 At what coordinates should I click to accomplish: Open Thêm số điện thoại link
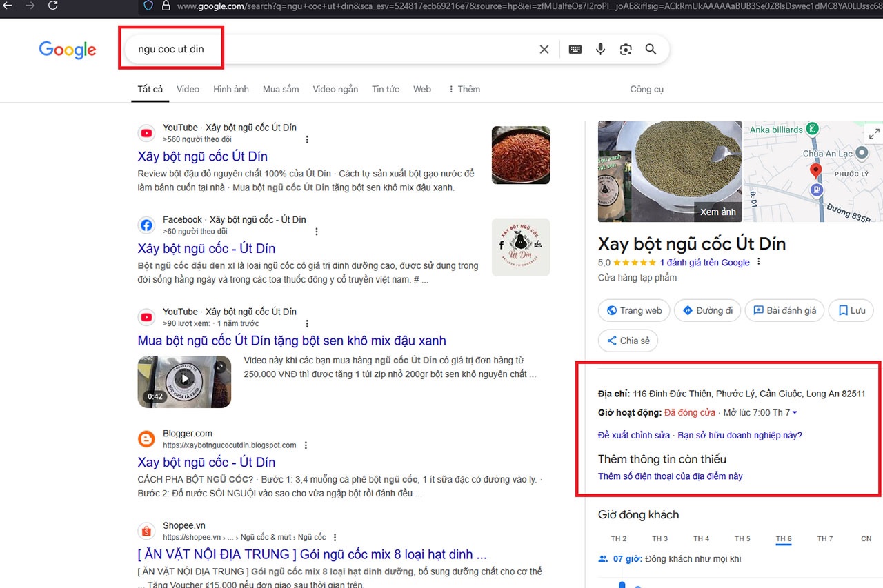tap(670, 476)
